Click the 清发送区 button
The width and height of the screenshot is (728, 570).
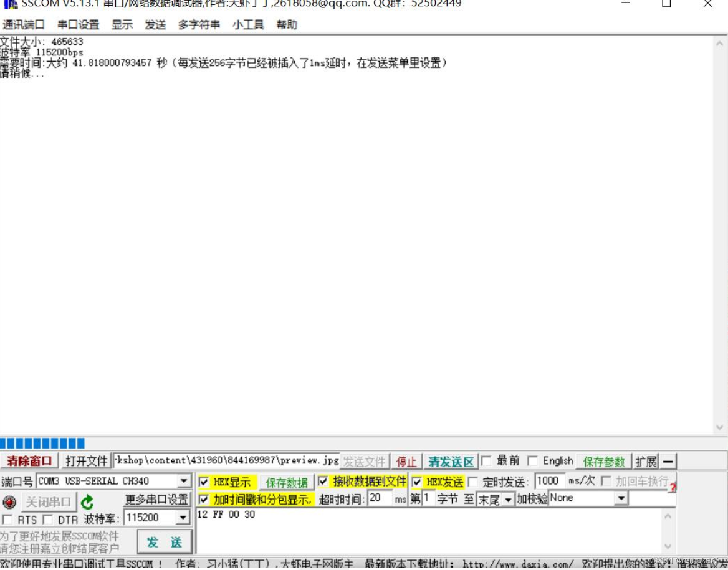[451, 462]
